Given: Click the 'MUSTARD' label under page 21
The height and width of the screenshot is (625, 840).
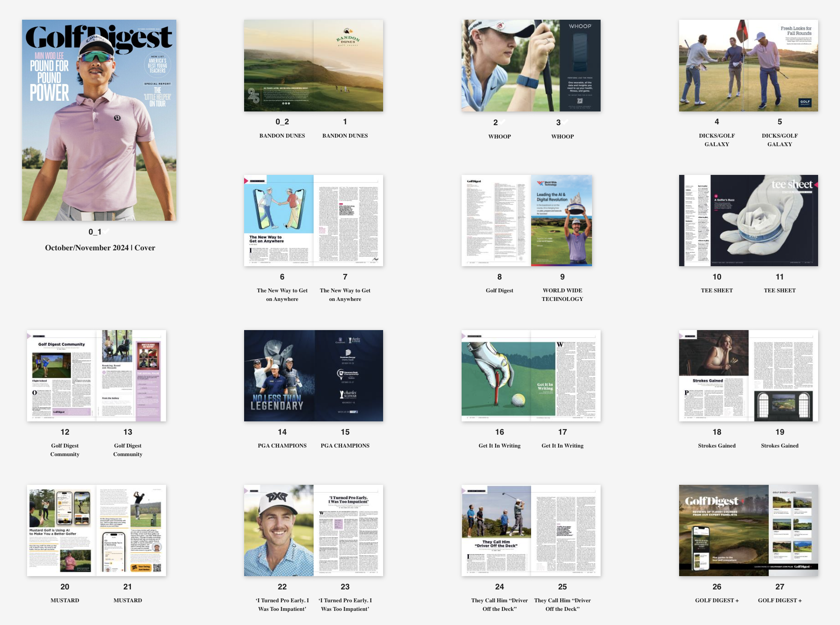Looking at the screenshot, I should pos(128,600).
